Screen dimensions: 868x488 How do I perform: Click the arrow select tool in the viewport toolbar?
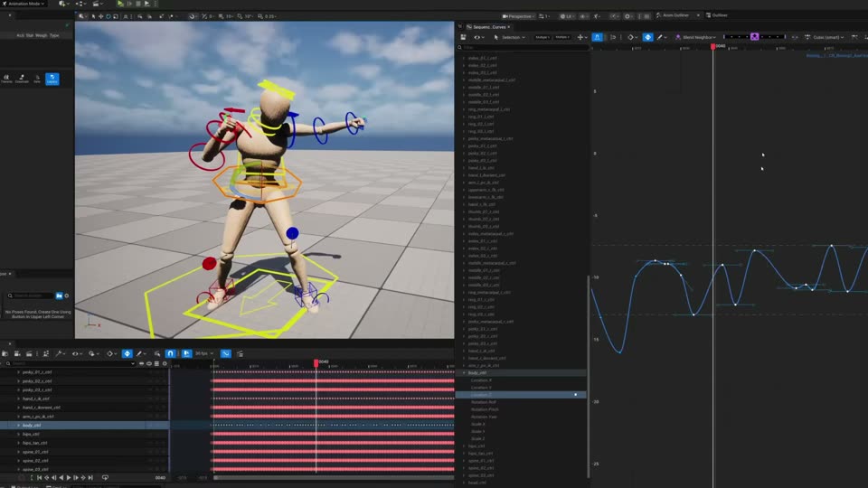click(x=93, y=16)
